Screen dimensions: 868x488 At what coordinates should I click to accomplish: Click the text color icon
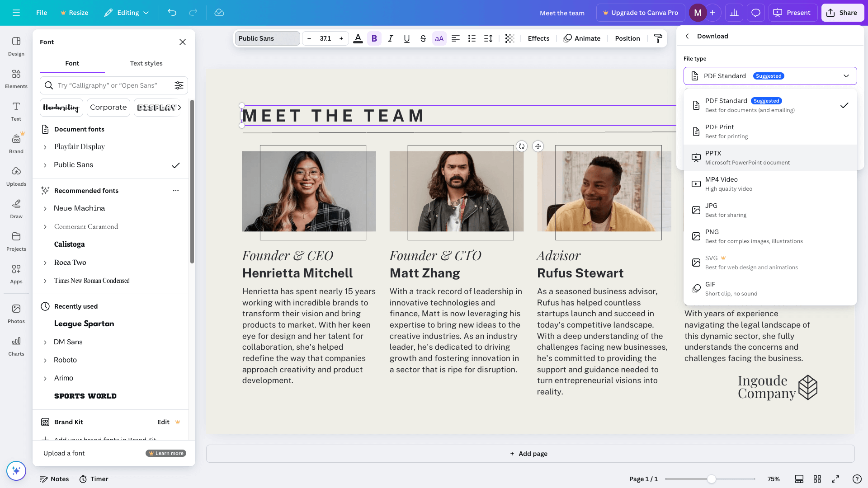tap(358, 38)
